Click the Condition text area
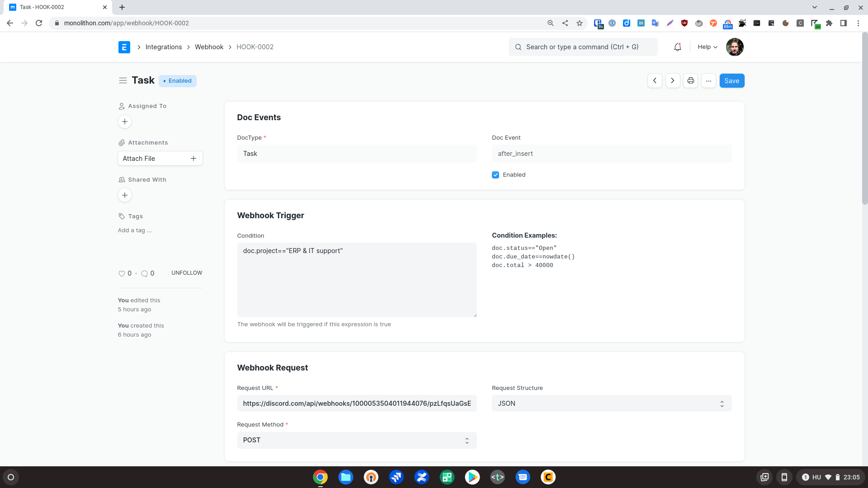The image size is (868, 488). pos(357,280)
